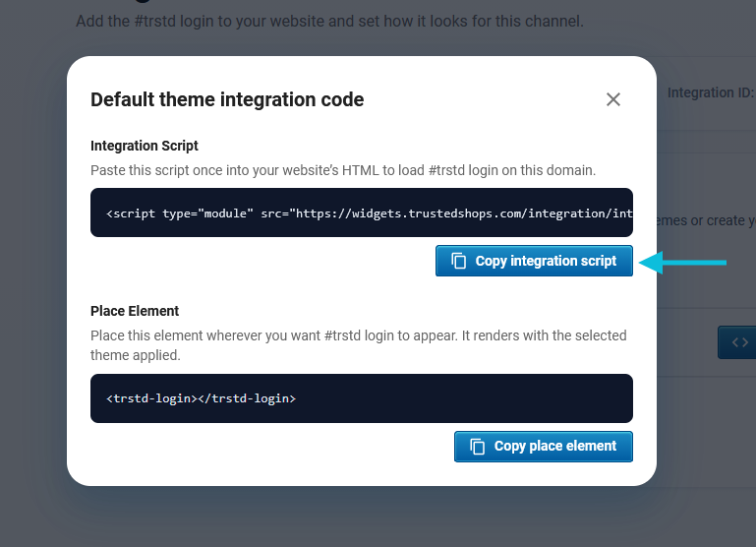Click 'Default theme integration code' title
The image size is (756, 547).
point(227,99)
